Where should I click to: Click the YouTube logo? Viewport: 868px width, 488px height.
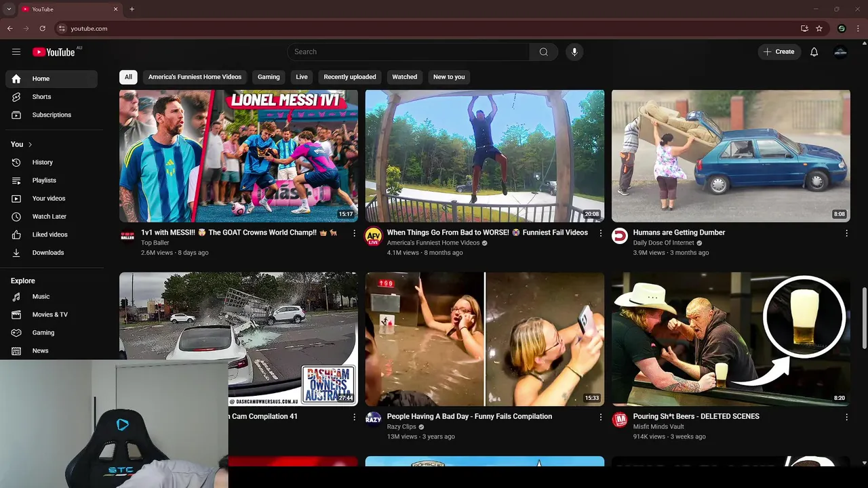[x=54, y=52]
